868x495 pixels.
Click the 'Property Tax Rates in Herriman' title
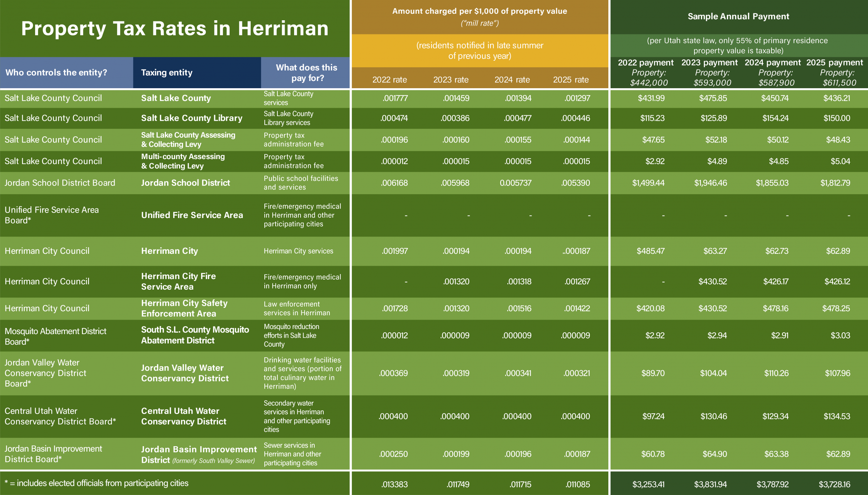pos(175,29)
